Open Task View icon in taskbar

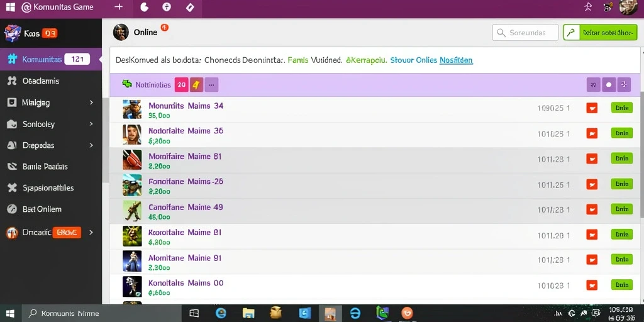(194, 313)
